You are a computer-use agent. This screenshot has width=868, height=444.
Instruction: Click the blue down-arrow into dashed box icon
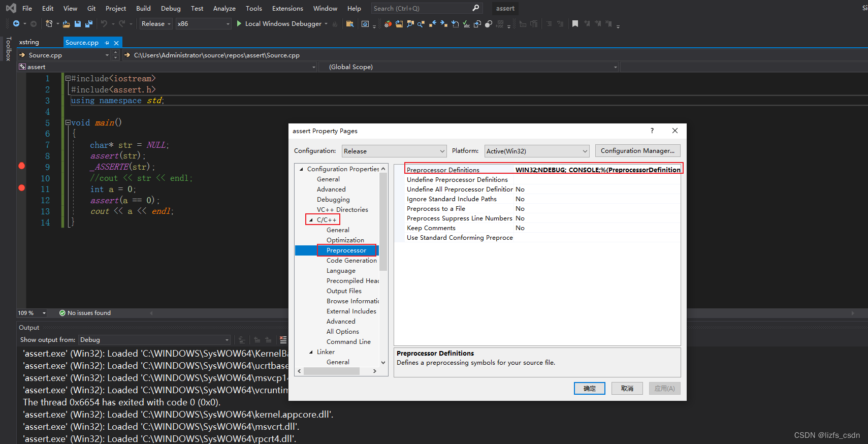pos(455,24)
